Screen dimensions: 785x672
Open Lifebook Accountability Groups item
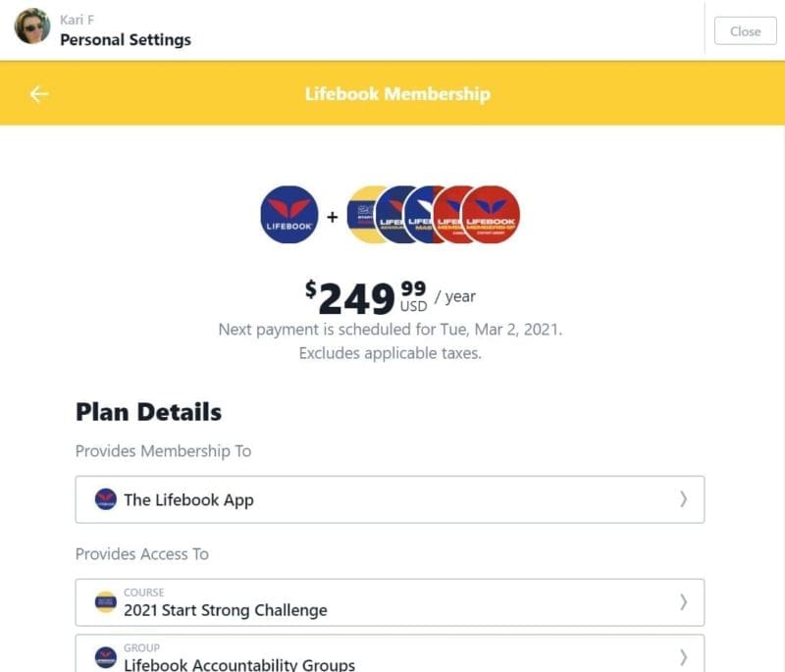pyautogui.click(x=390, y=653)
